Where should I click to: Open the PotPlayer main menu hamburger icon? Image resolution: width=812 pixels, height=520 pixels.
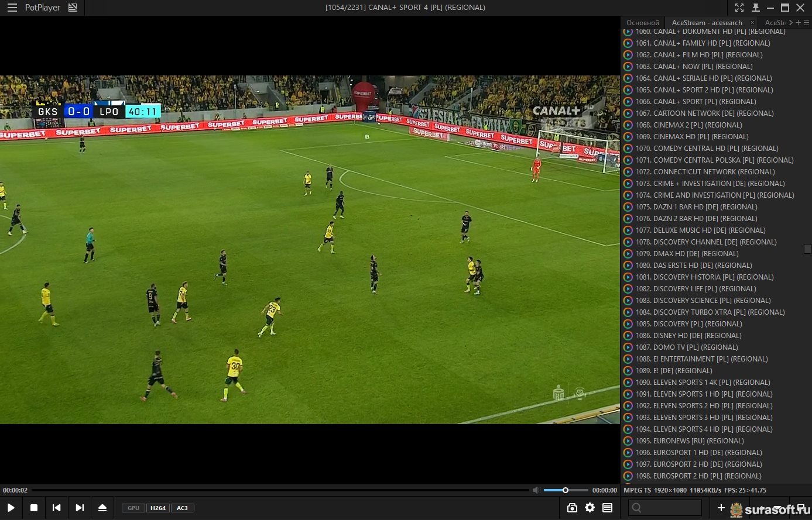click(12, 8)
